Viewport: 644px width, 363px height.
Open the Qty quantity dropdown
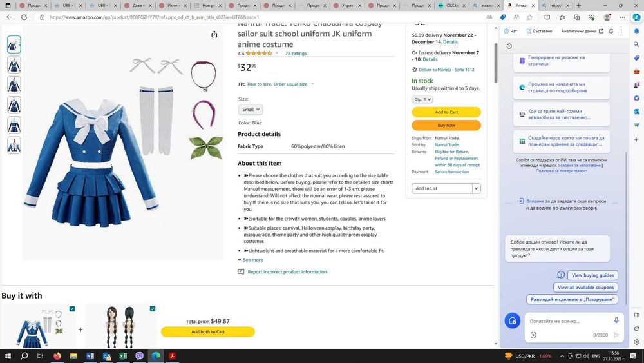(x=422, y=99)
